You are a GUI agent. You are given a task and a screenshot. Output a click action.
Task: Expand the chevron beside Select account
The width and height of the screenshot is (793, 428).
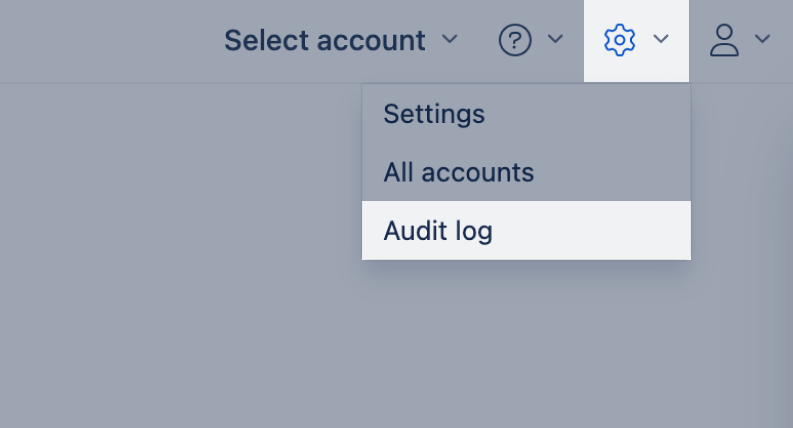pyautogui.click(x=450, y=40)
